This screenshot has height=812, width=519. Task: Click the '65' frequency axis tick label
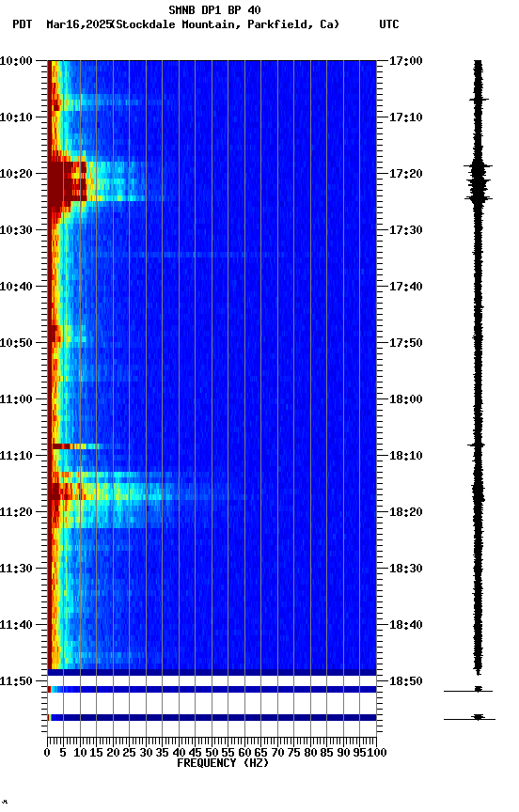(x=261, y=754)
